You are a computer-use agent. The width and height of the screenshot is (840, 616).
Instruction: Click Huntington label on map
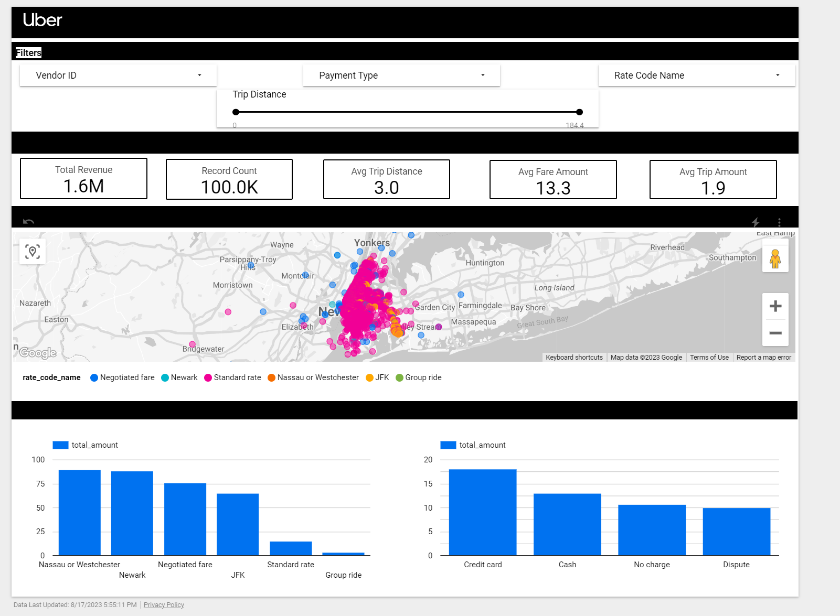485,263
